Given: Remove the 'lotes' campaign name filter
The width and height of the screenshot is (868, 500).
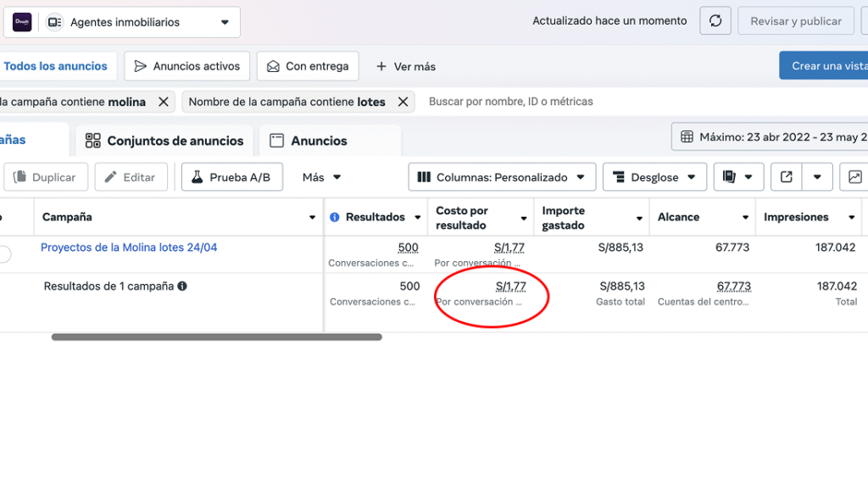Looking at the screenshot, I should click(x=403, y=102).
